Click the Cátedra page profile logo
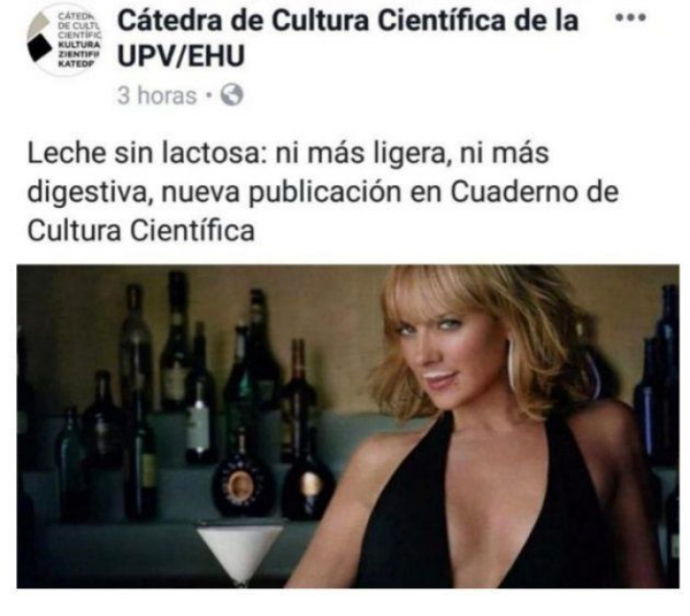This screenshot has width=690, height=616. point(64,39)
